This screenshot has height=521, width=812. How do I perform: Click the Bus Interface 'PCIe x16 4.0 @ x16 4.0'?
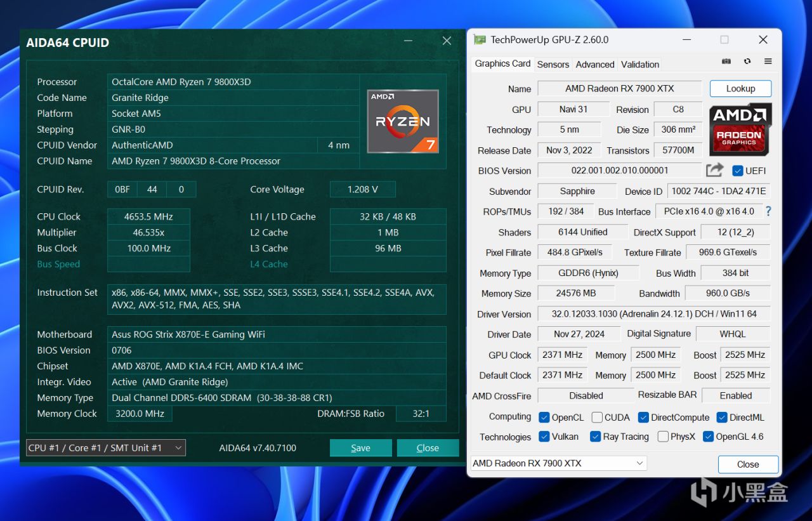point(709,211)
